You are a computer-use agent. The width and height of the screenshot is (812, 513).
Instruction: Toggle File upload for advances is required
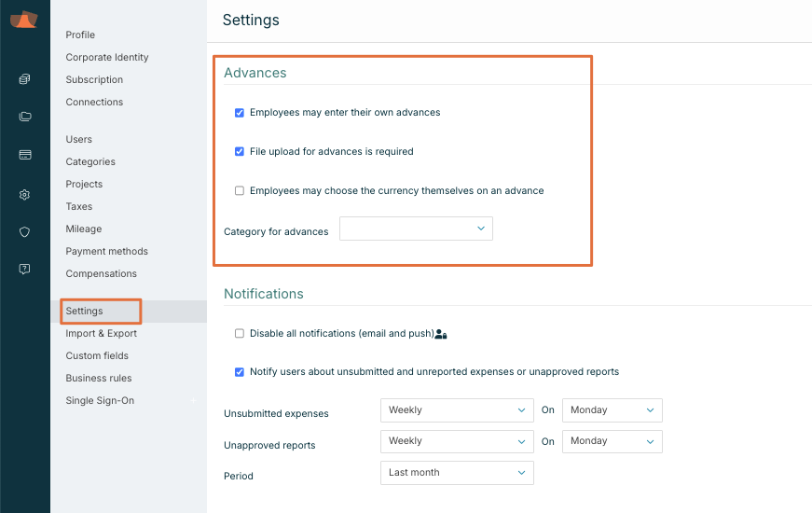tap(240, 152)
